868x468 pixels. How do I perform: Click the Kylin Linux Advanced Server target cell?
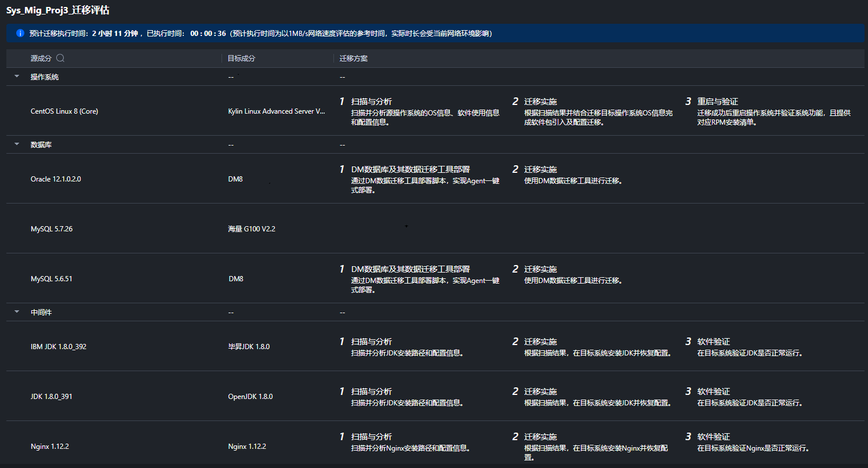point(277,111)
